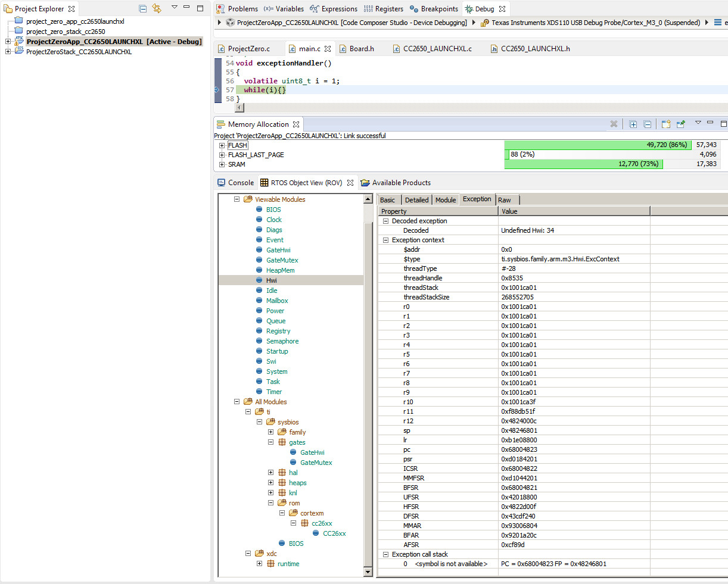
Task: Click Expand All icon in Memory Allocation
Action: pyautogui.click(x=633, y=124)
